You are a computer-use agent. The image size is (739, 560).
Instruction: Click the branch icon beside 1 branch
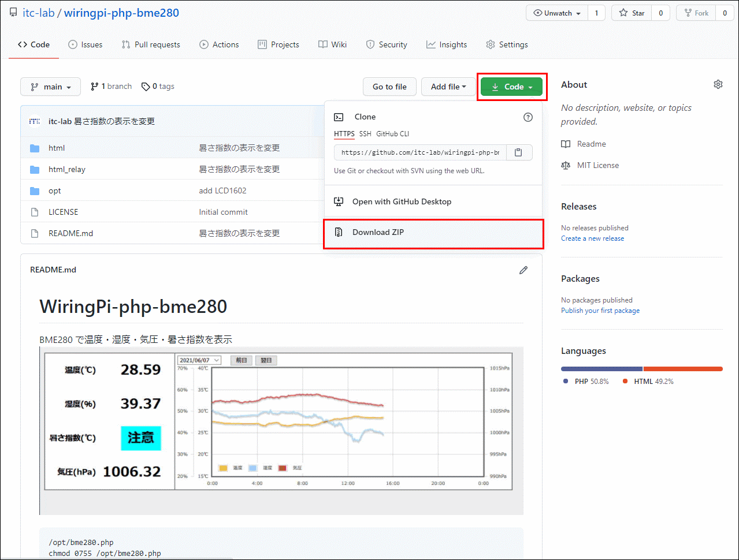(x=95, y=87)
